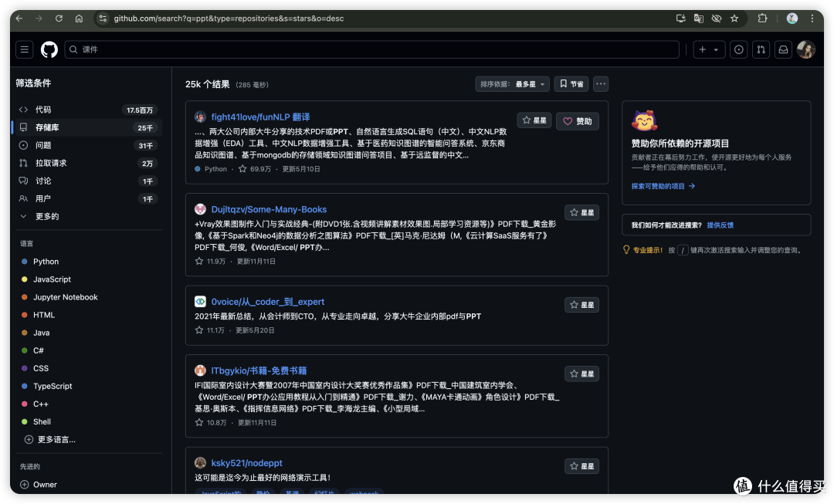Screen dimensions: 834x504
Task: Open your GitHub profile avatar
Action: [x=806, y=49]
